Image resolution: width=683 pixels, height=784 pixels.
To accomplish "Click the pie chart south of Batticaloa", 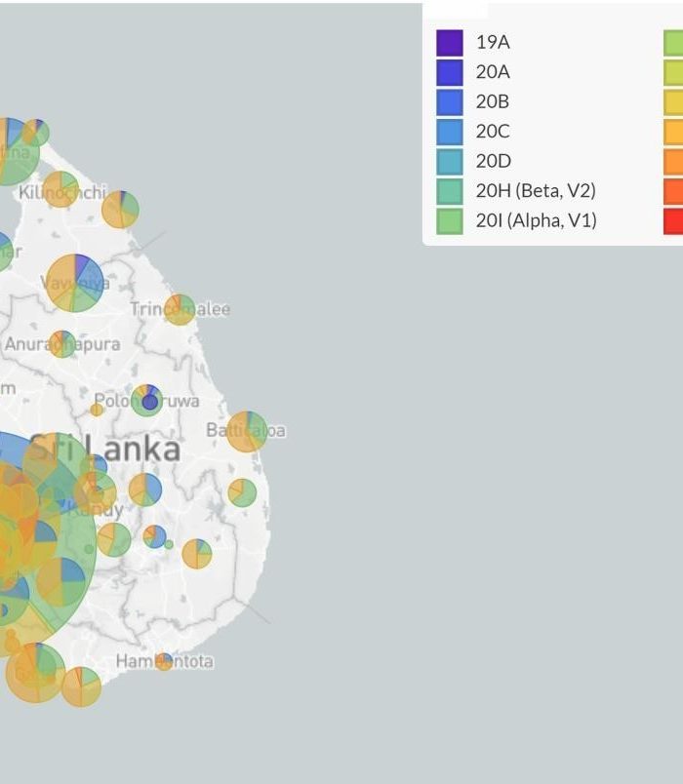I will (242, 492).
